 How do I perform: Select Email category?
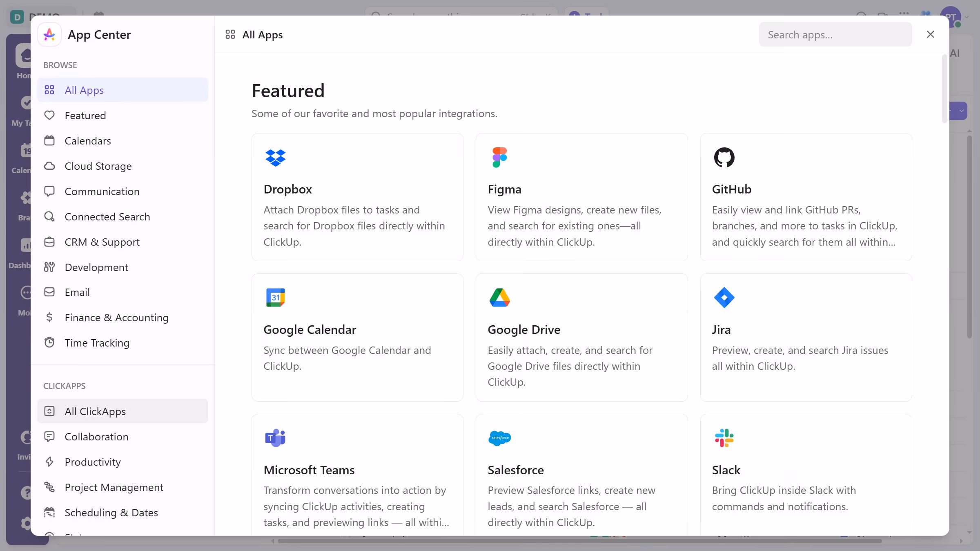tap(122, 292)
